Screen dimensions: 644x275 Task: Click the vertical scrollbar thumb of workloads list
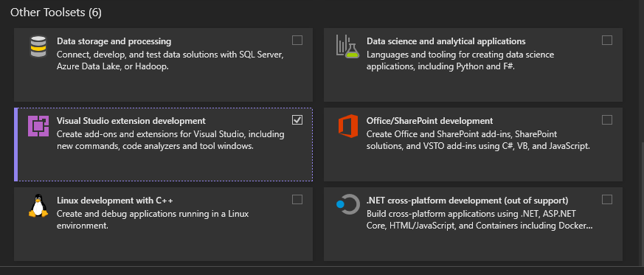(x=642, y=204)
